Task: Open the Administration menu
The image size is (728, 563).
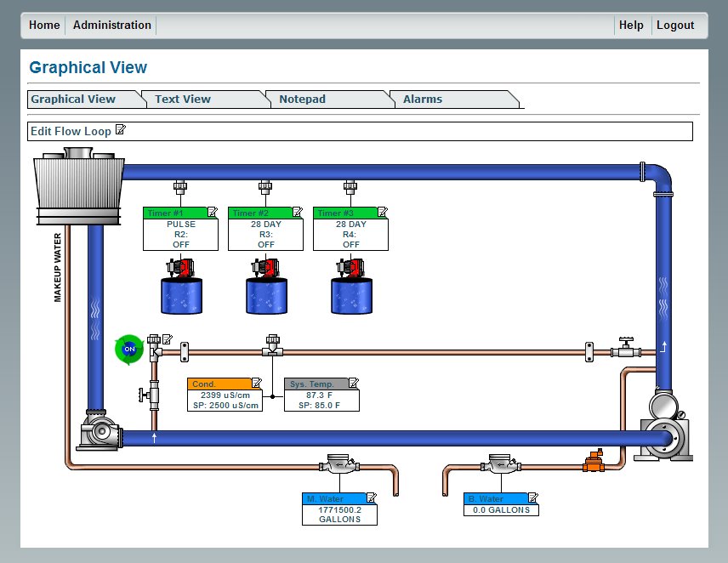Action: click(x=111, y=26)
